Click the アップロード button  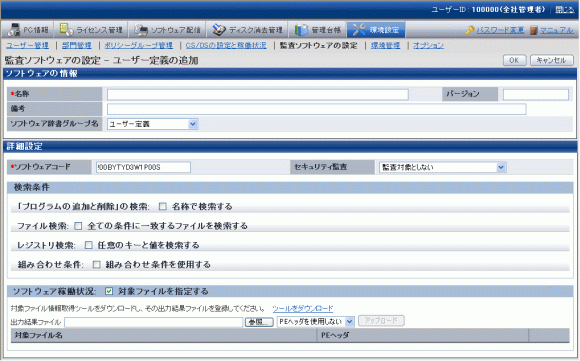pos(381,320)
